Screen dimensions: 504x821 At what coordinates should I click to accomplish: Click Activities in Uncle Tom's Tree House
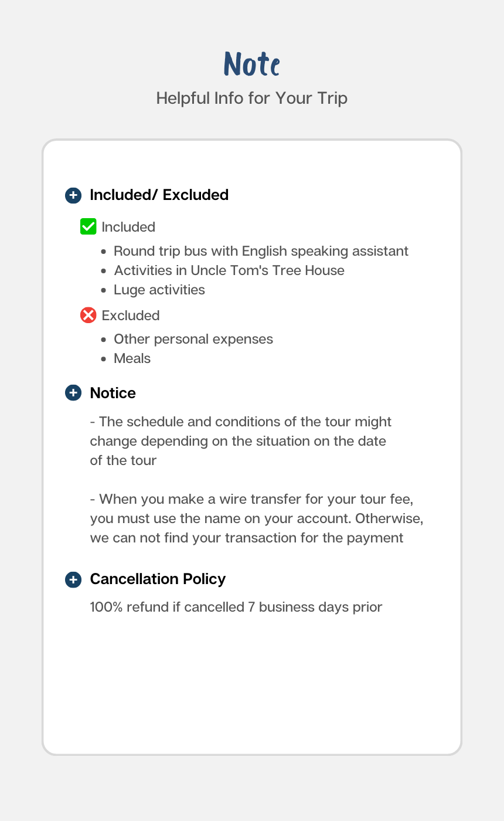(229, 270)
